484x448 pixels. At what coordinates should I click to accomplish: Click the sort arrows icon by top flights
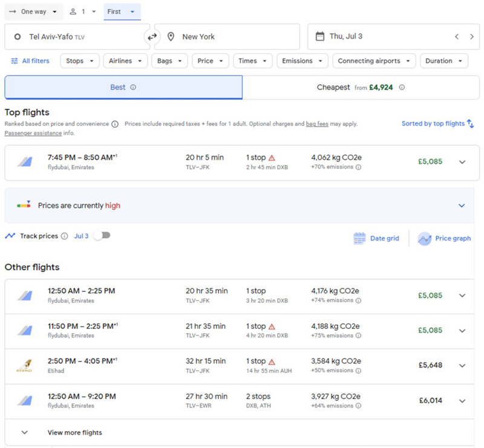470,124
